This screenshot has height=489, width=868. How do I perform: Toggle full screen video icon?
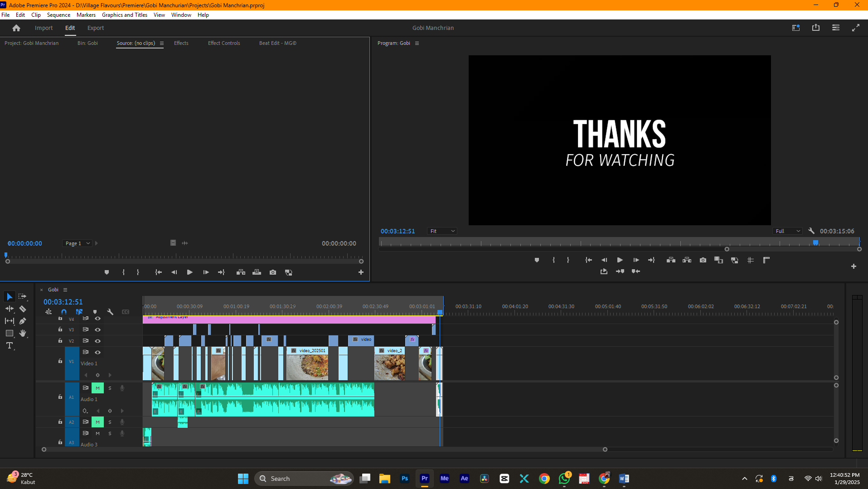click(x=856, y=28)
